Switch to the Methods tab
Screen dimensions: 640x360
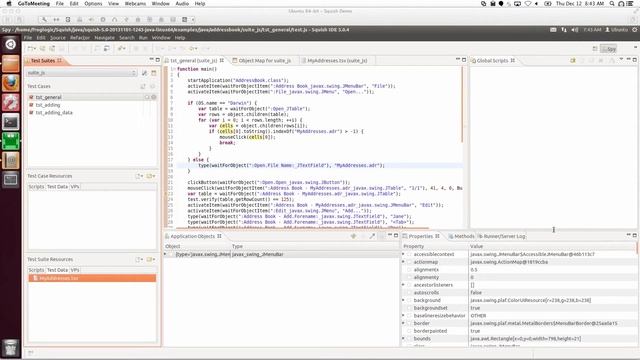(461, 236)
